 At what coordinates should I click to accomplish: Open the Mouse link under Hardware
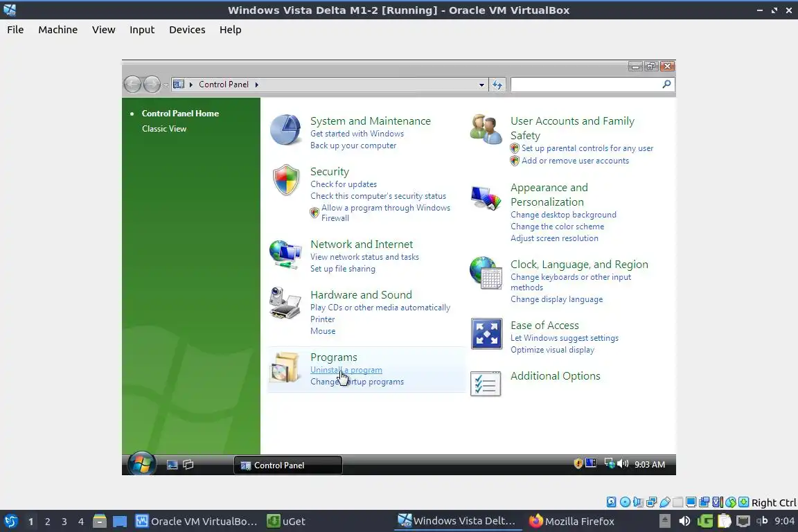[x=323, y=331]
